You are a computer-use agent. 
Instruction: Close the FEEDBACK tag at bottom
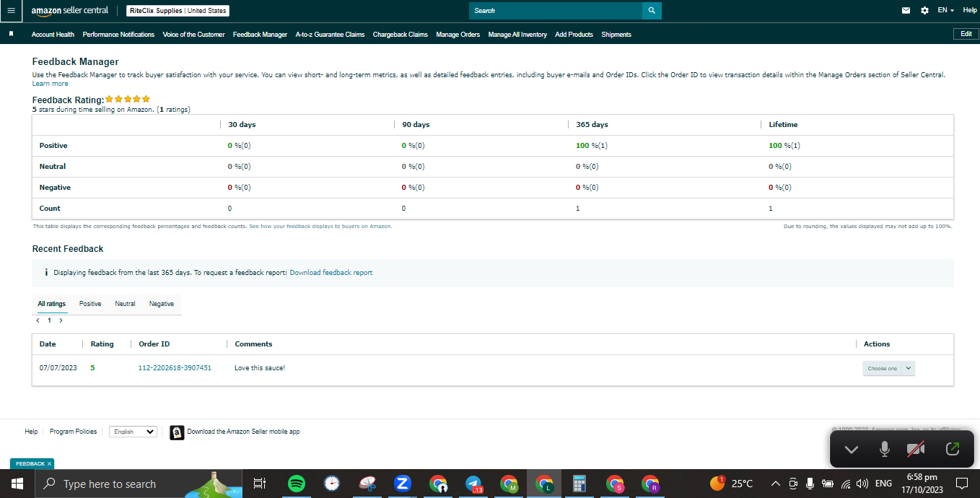(49, 463)
